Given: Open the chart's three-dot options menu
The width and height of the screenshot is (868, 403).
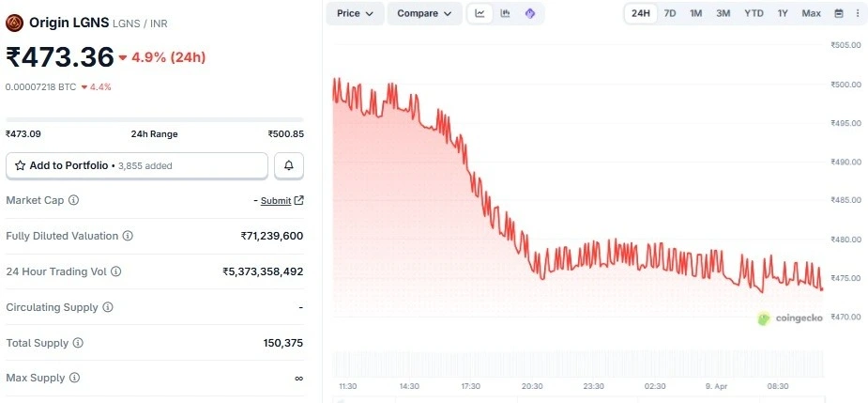Looking at the screenshot, I should tap(857, 13).
